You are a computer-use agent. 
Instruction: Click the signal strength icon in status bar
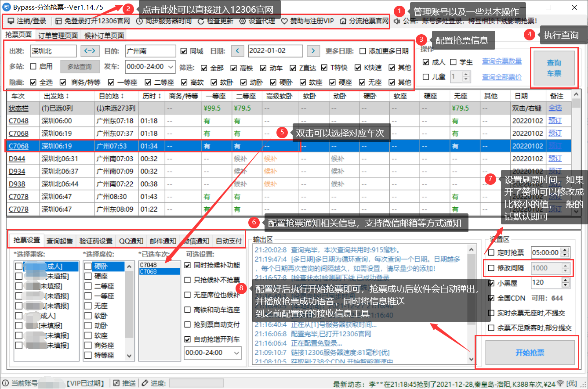560,383
